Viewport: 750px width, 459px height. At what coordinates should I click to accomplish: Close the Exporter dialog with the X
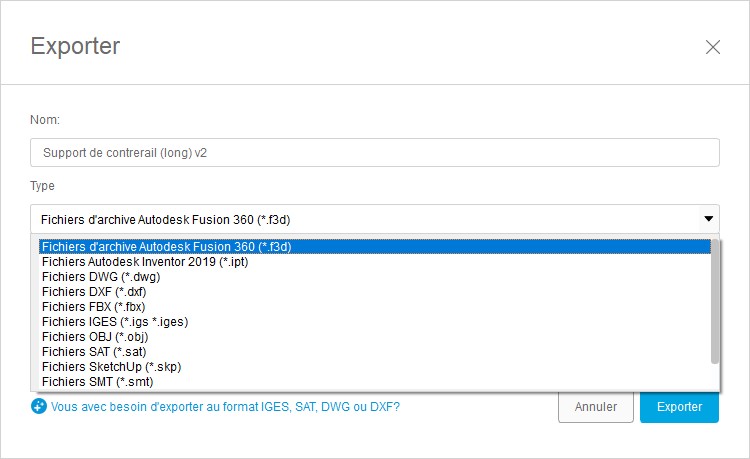point(713,47)
